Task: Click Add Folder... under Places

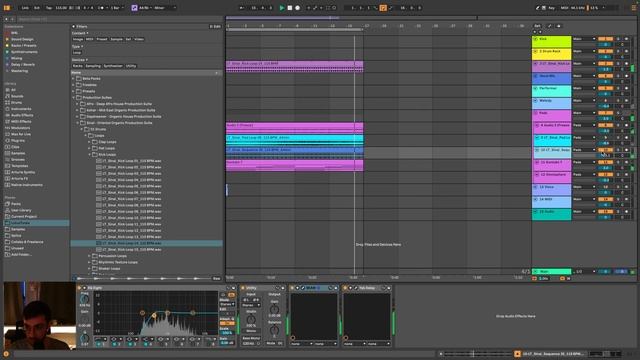Action: click(21, 255)
